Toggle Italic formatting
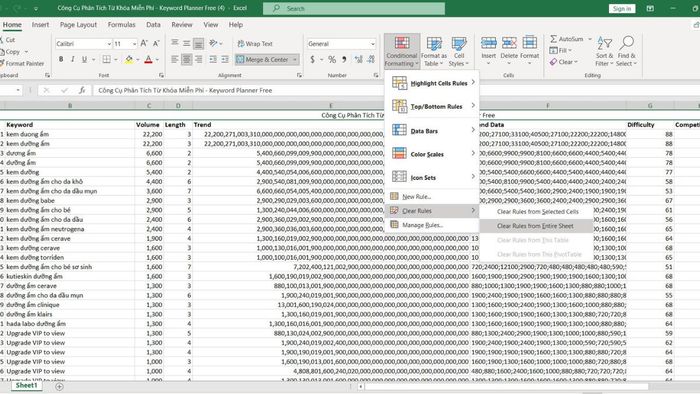Viewport: 700px width, 394px height. click(72, 59)
